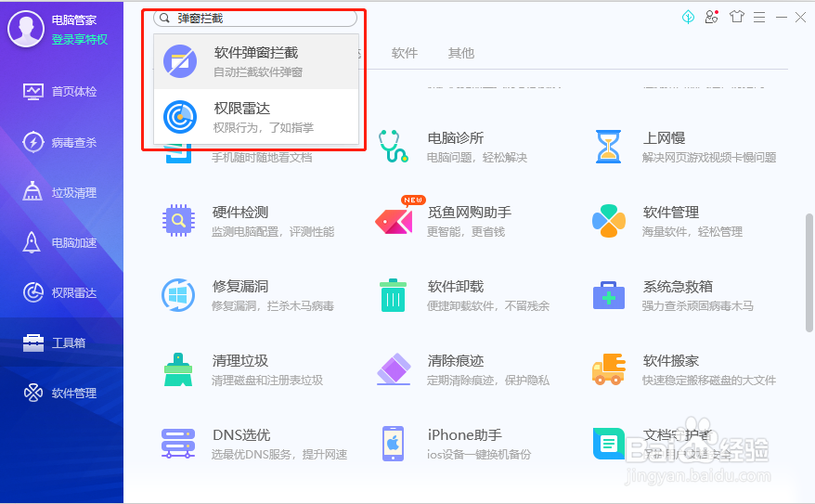Click the DNS选优 server icon
The height and width of the screenshot is (504, 815).
178,444
